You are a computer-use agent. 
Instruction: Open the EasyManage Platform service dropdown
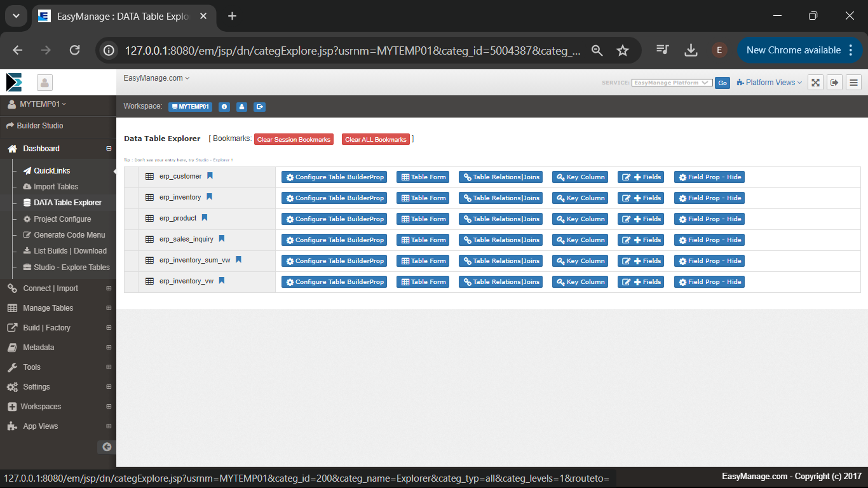point(672,83)
